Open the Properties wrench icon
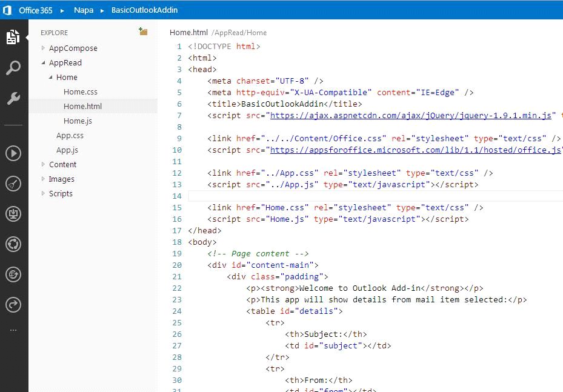563x392 pixels. pyautogui.click(x=13, y=98)
